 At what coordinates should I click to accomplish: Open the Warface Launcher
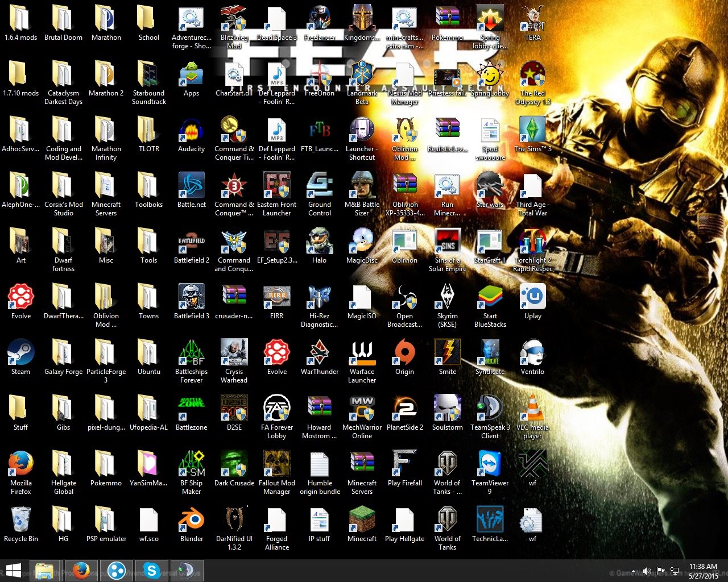362,352
